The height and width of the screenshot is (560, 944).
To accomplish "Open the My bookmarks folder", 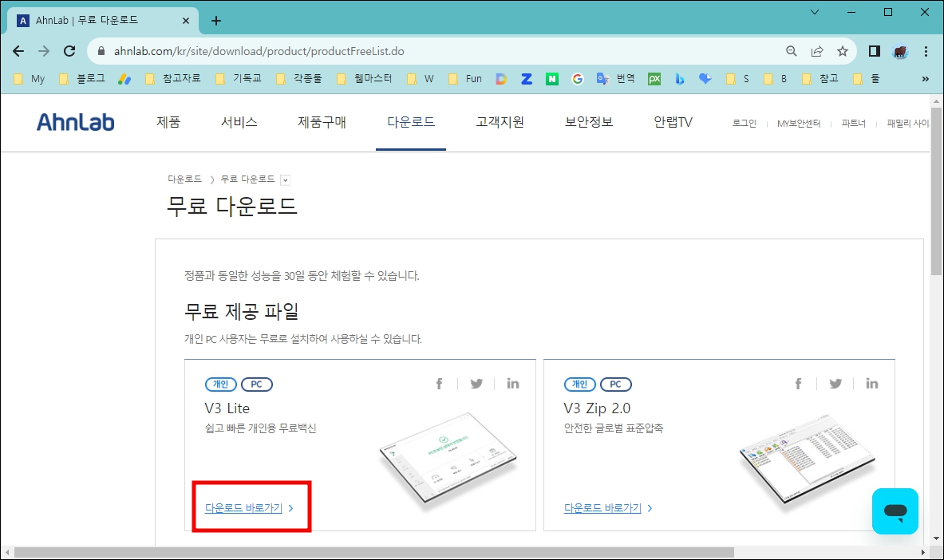I will point(30,79).
